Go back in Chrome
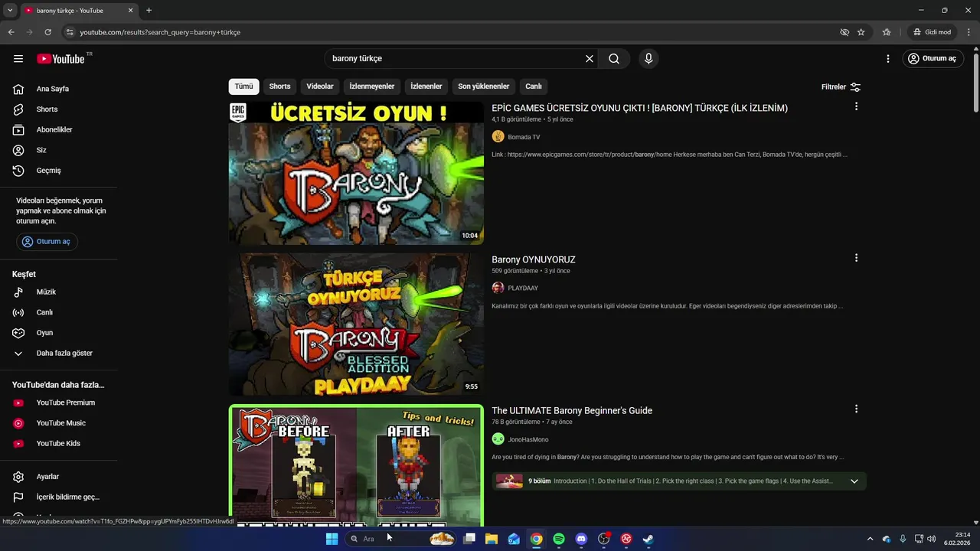Image resolution: width=980 pixels, height=551 pixels. coord(11,32)
